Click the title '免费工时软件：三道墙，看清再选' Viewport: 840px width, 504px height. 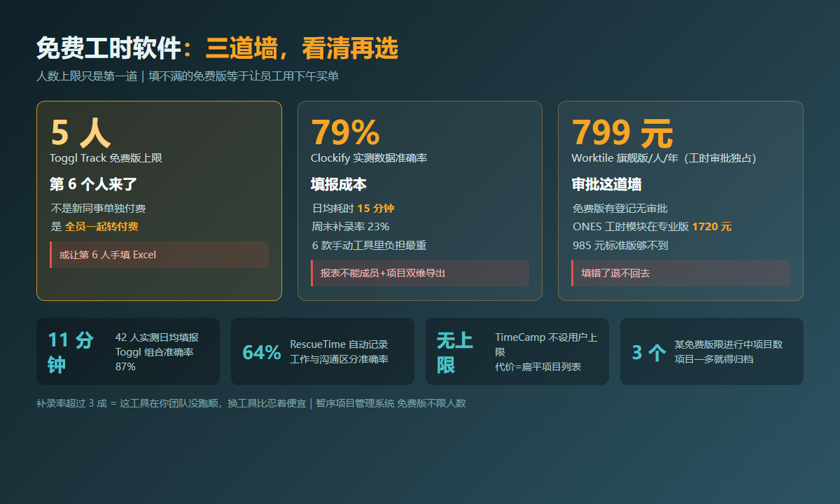217,48
